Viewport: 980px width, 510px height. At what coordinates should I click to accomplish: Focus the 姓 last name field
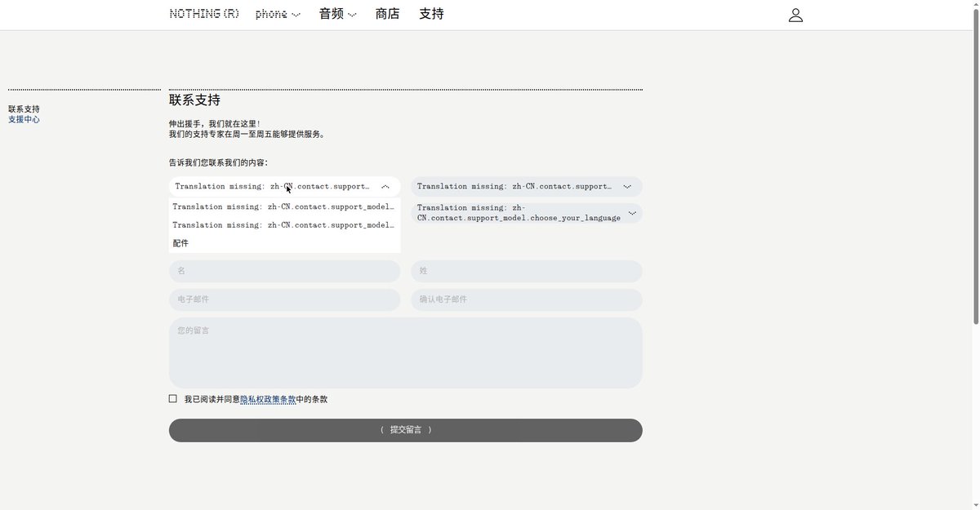click(526, 271)
